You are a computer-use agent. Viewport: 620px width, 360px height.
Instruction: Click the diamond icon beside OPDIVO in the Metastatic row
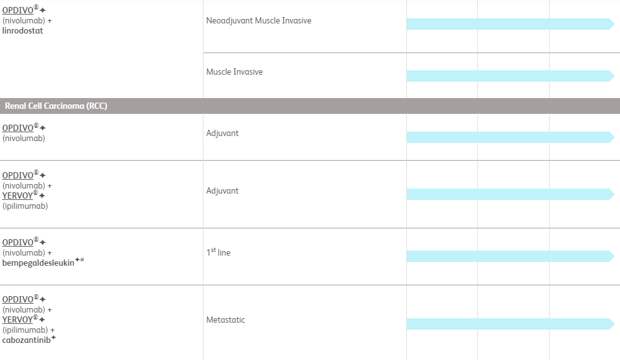(43, 299)
